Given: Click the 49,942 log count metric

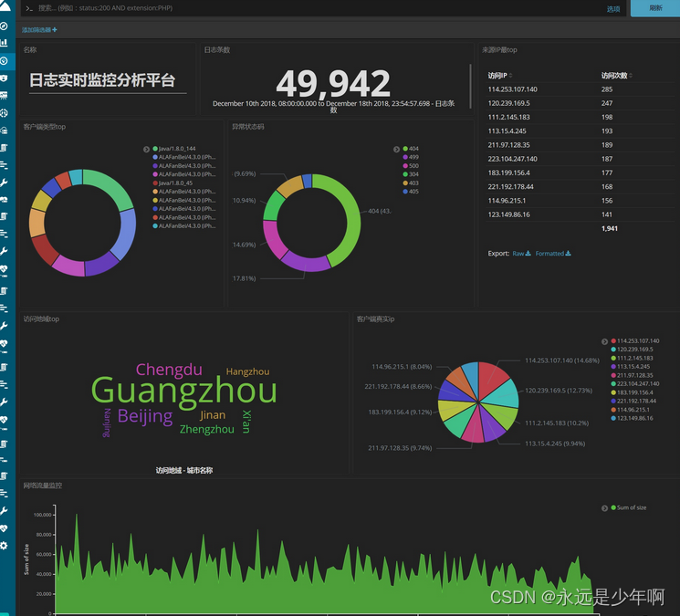Looking at the screenshot, I should (x=333, y=84).
